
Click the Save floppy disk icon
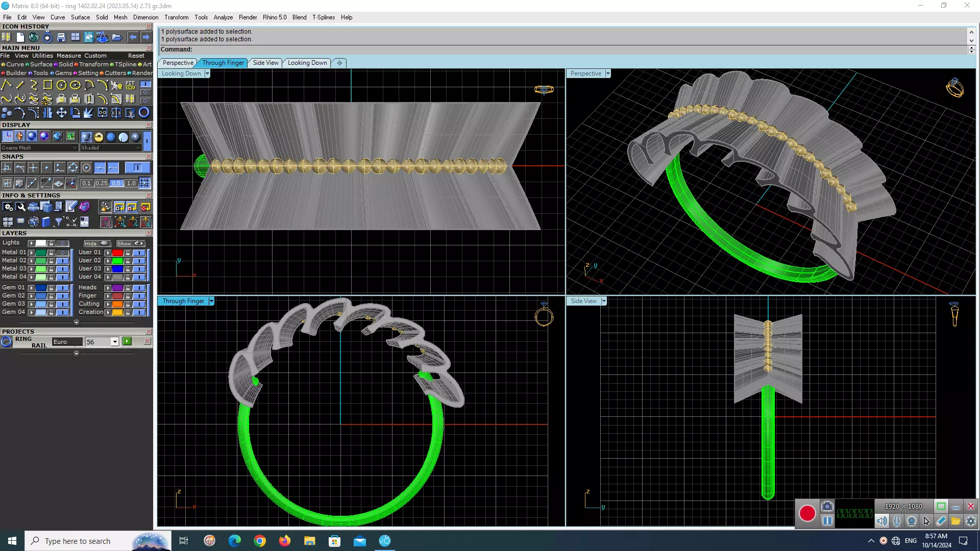(x=61, y=37)
